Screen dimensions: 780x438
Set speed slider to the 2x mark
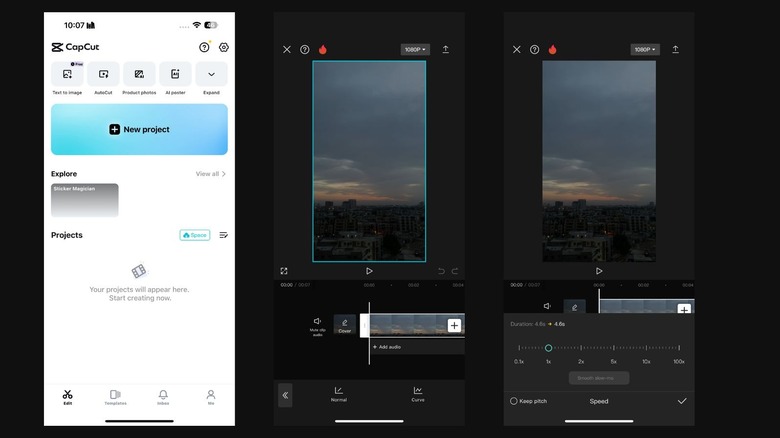[581, 348]
